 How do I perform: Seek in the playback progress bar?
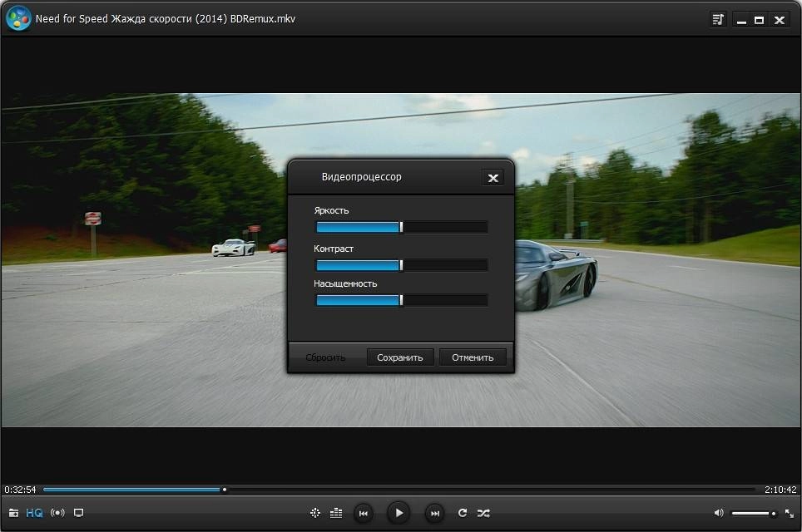399,490
